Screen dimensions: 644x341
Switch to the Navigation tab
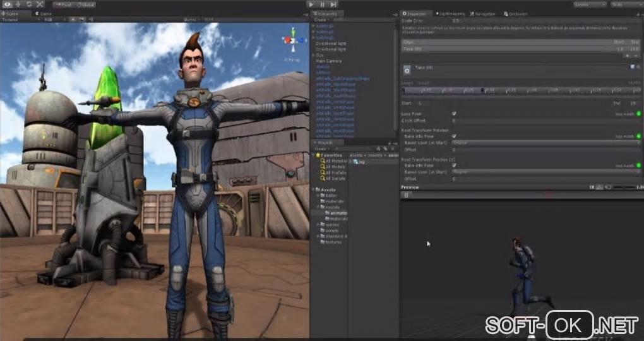[x=483, y=13]
